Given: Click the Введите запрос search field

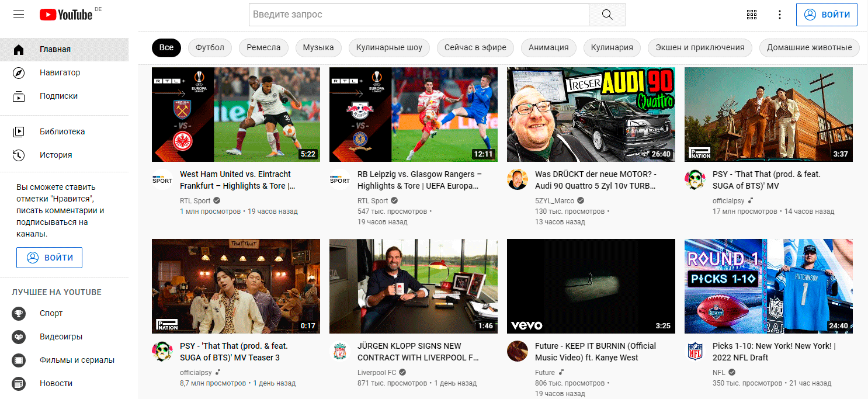Looking at the screenshot, I should [x=418, y=15].
